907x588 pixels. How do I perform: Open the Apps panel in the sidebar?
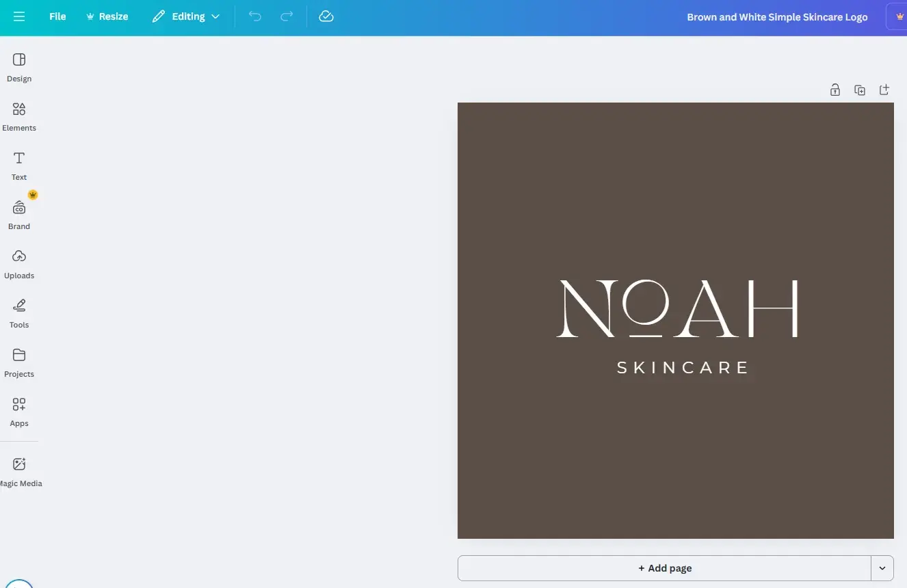point(18,410)
